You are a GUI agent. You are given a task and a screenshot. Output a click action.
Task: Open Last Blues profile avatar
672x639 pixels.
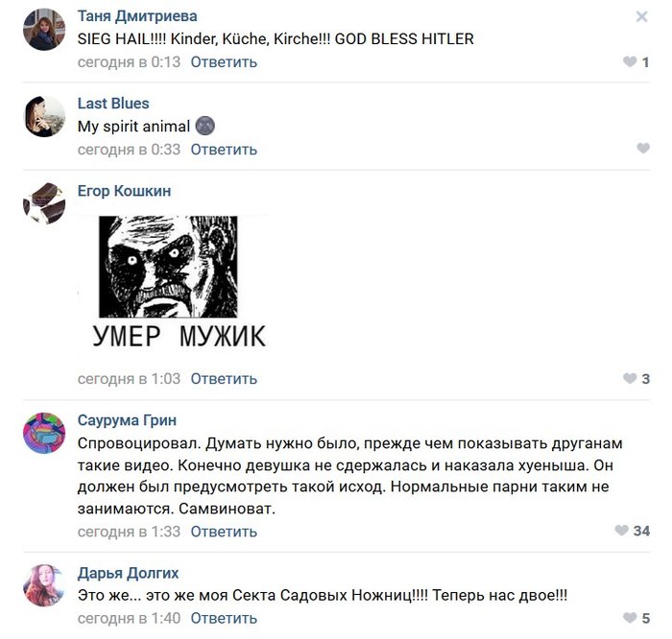(x=44, y=116)
